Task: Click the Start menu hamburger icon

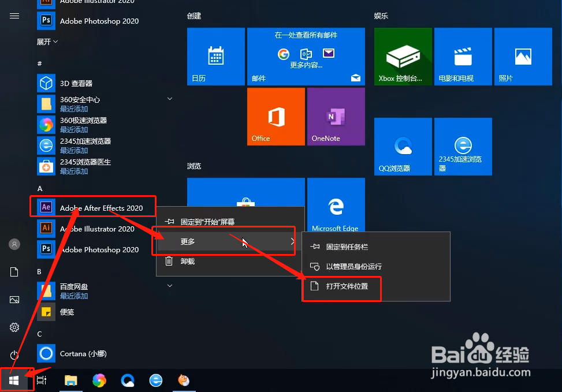Action: pyautogui.click(x=14, y=16)
